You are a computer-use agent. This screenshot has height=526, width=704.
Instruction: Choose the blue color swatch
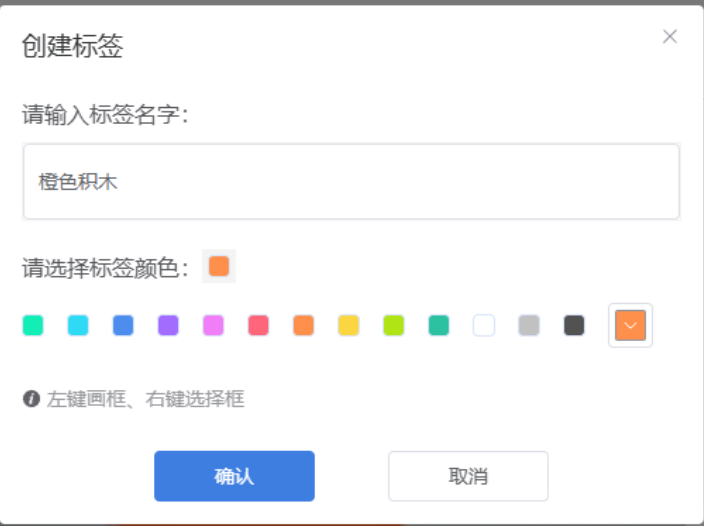click(123, 325)
